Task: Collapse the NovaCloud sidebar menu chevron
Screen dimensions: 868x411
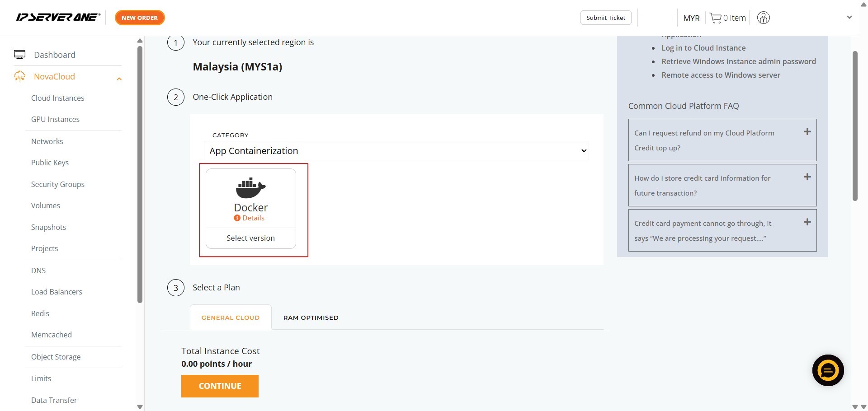Action: point(119,79)
